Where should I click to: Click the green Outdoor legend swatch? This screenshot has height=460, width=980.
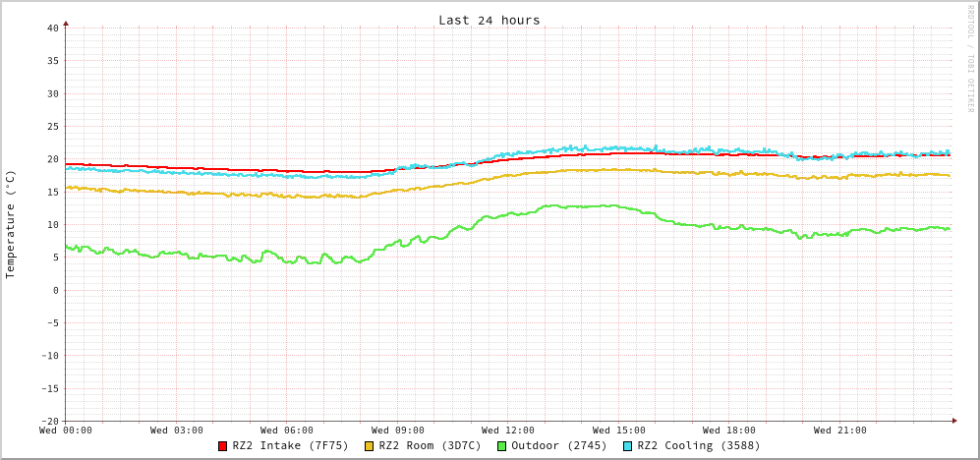501,446
